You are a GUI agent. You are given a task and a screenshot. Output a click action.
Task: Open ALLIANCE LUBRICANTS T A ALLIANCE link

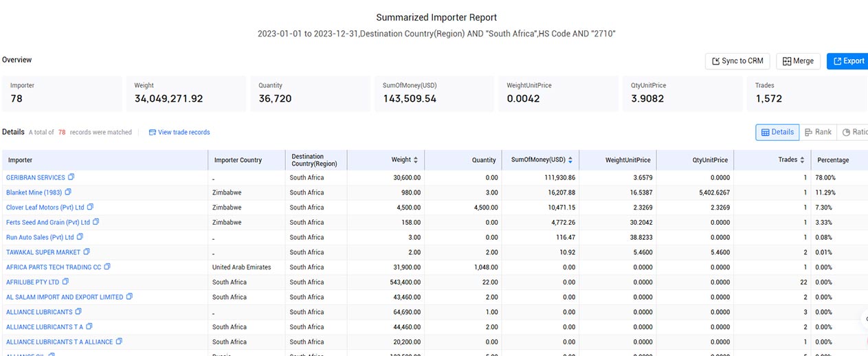click(60, 342)
